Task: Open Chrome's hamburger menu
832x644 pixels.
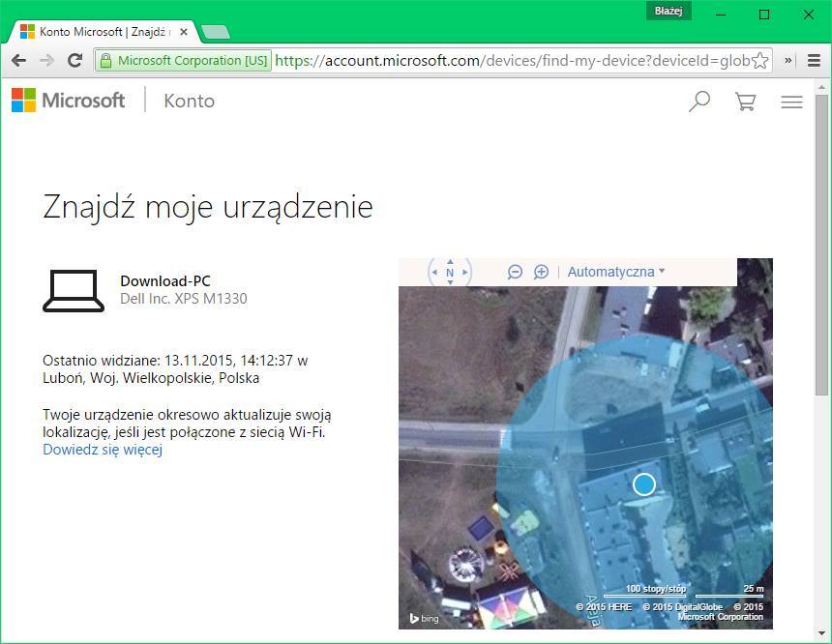Action: [x=814, y=61]
